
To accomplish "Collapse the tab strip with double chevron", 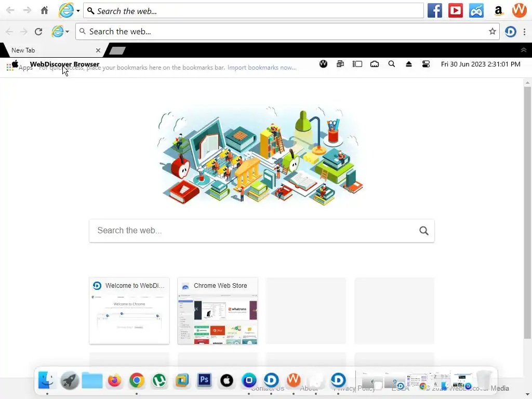I will [524, 50].
